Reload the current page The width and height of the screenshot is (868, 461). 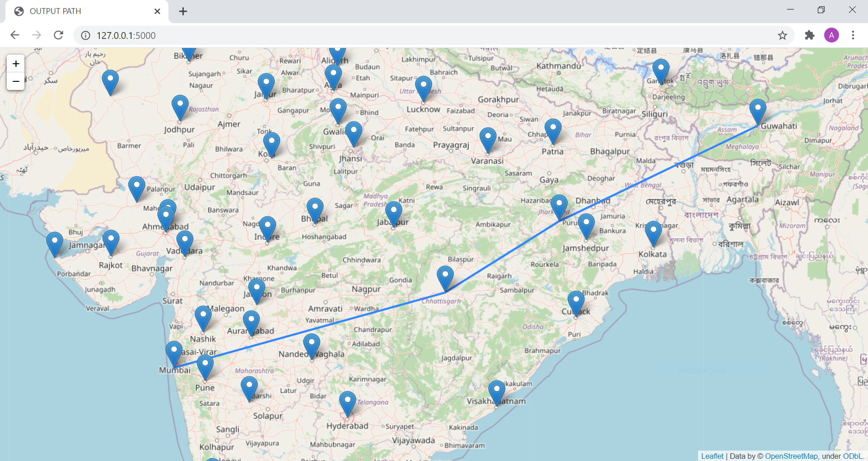coord(58,35)
